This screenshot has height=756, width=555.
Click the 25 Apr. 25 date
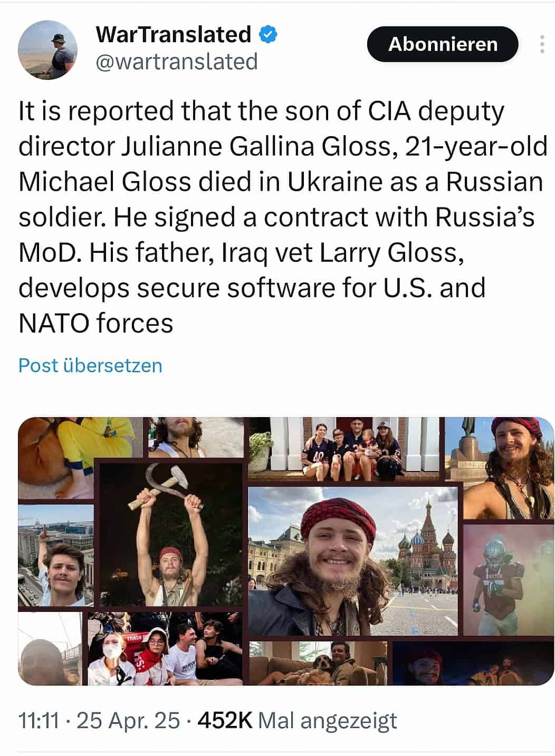[x=128, y=720]
